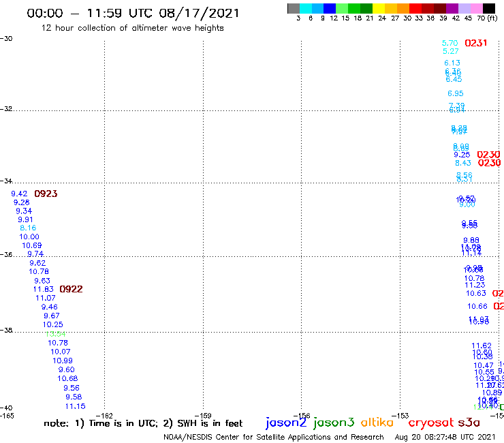Click the wave height value '6.13'
Screen dimensions: 504x443
(x=452, y=63)
